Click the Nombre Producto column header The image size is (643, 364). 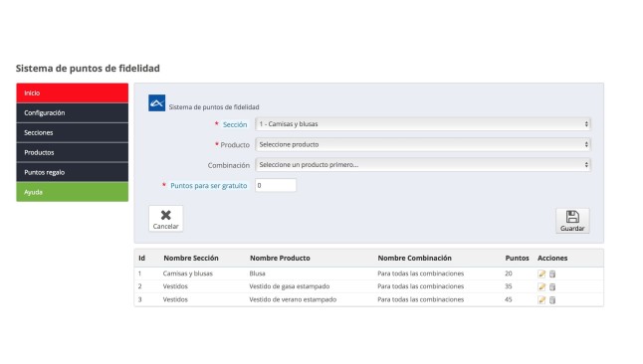pyautogui.click(x=280, y=258)
